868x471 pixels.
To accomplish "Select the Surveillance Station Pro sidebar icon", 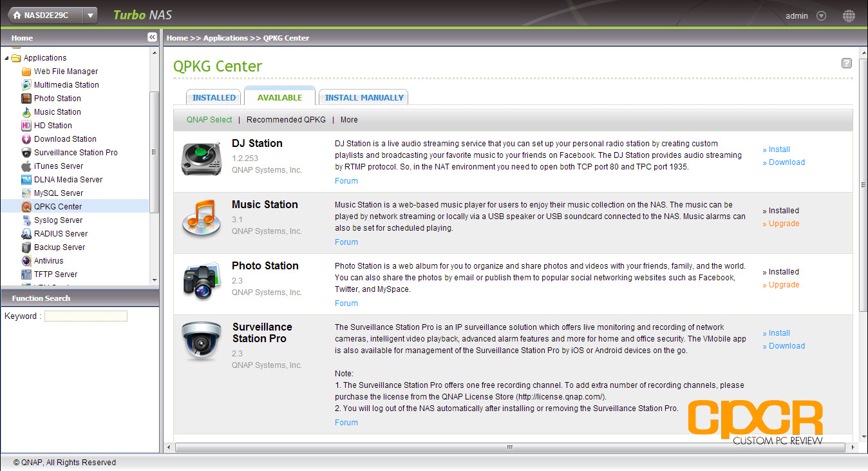I will pos(26,153).
